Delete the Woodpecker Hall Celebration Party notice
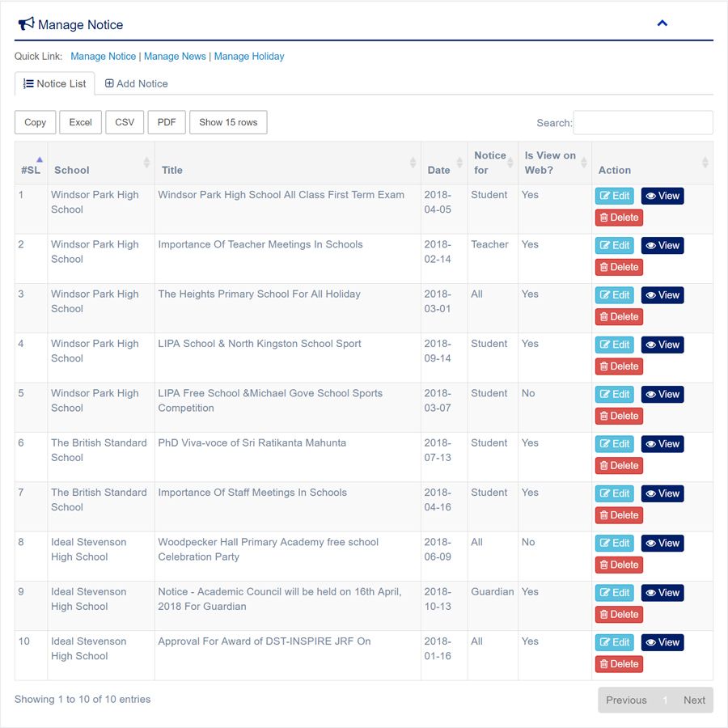The height and width of the screenshot is (728, 728). tap(619, 565)
